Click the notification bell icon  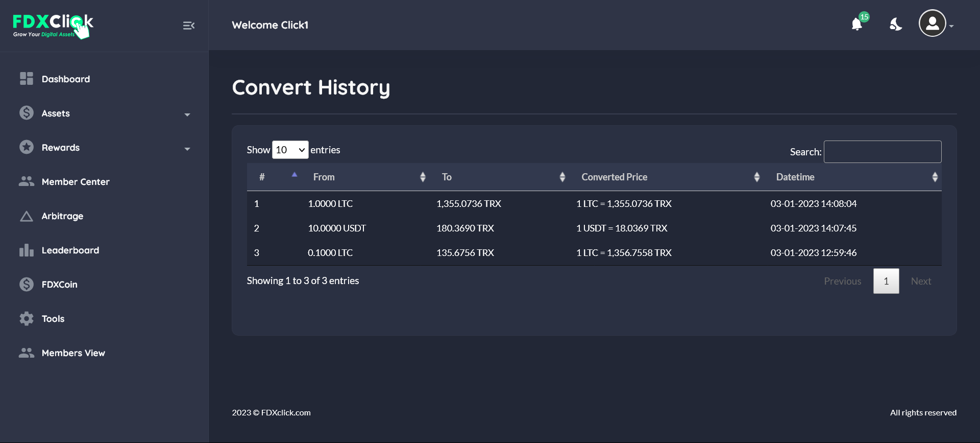pos(857,24)
